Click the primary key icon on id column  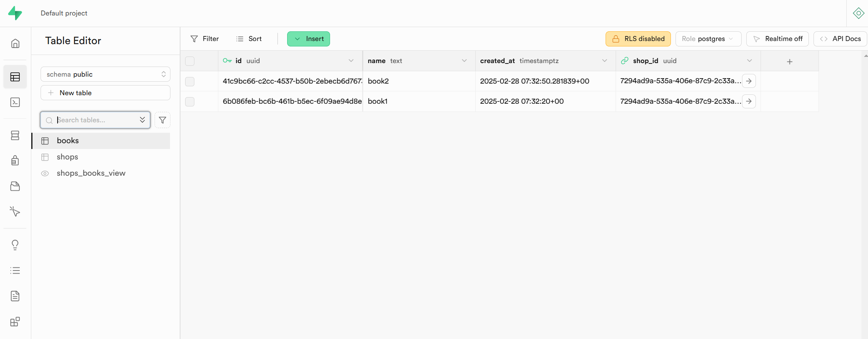(227, 61)
